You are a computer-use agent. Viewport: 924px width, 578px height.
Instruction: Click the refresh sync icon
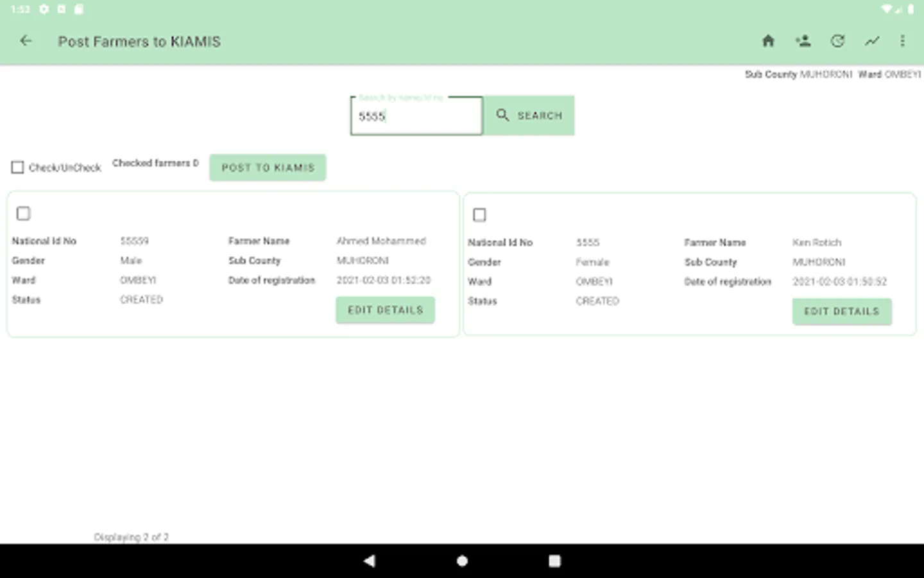pyautogui.click(x=837, y=41)
